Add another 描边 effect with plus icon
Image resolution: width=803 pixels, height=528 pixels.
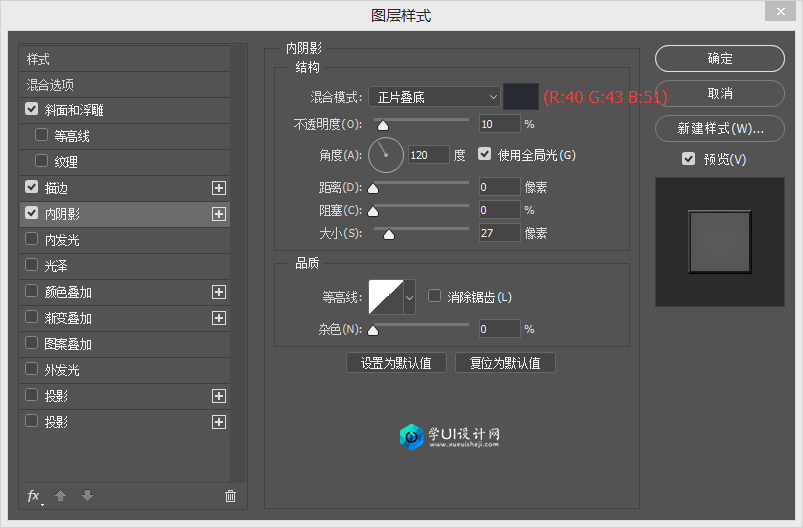(219, 188)
